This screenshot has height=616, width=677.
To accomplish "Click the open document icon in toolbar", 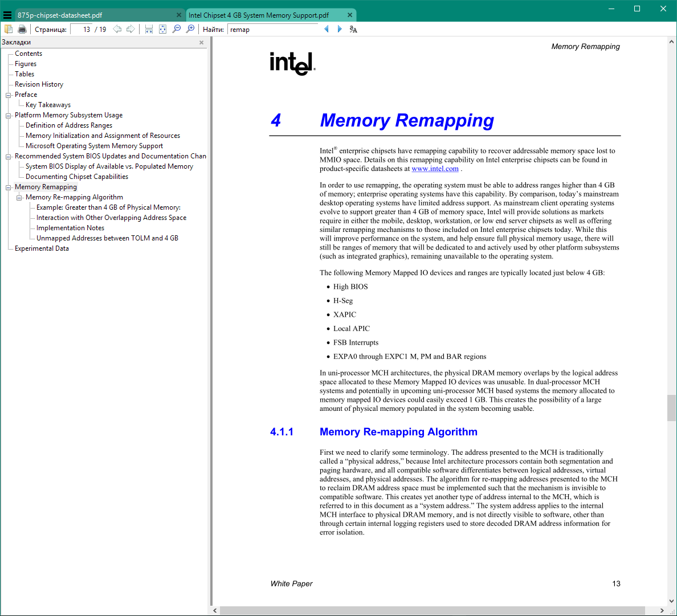I will (x=9, y=30).
